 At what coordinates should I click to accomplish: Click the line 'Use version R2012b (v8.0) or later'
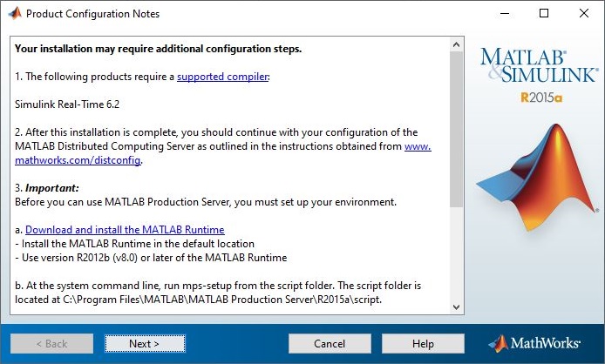pos(151,258)
